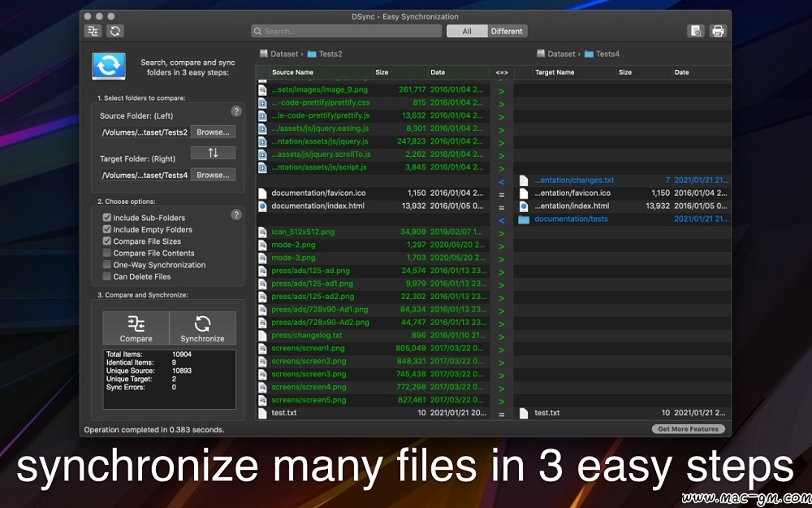This screenshot has height=508, width=812.
Task: Click the DSync app logo icon
Action: 109,67
